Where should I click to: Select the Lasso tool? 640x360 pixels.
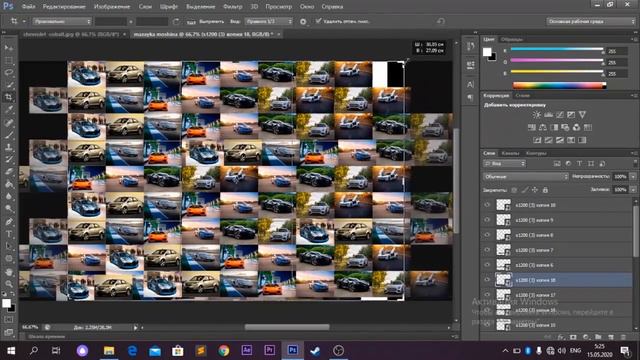click(x=9, y=73)
